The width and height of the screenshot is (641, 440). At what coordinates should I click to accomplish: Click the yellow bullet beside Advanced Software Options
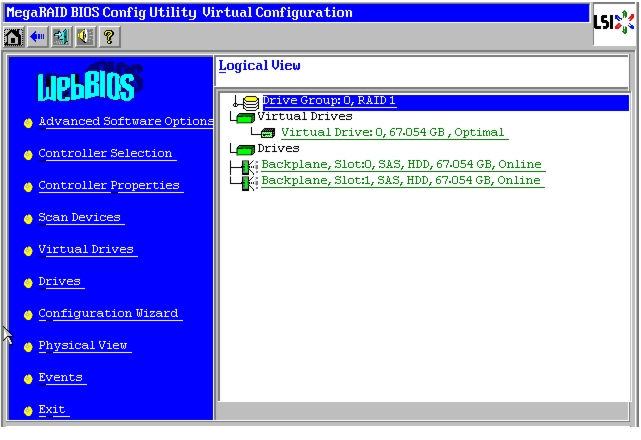point(28,123)
